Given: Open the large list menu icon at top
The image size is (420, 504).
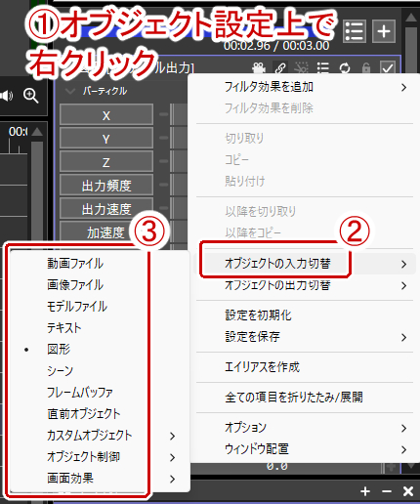Looking at the screenshot, I should click(355, 31).
